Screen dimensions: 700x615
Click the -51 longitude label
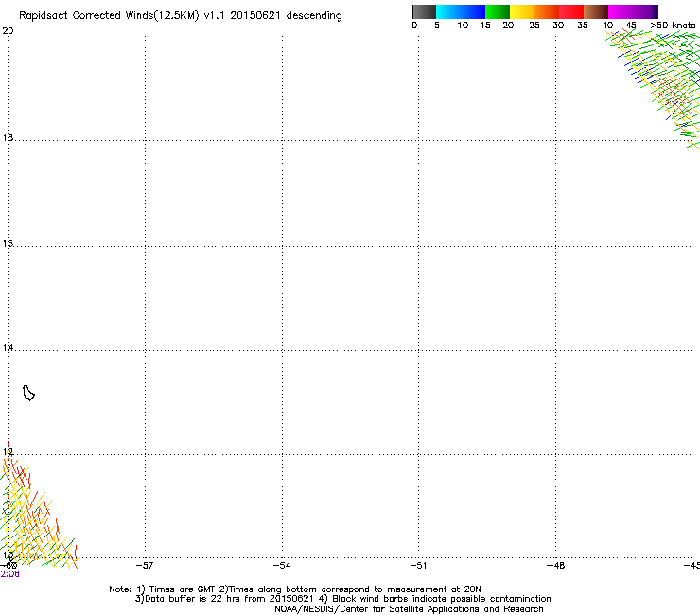(418, 566)
